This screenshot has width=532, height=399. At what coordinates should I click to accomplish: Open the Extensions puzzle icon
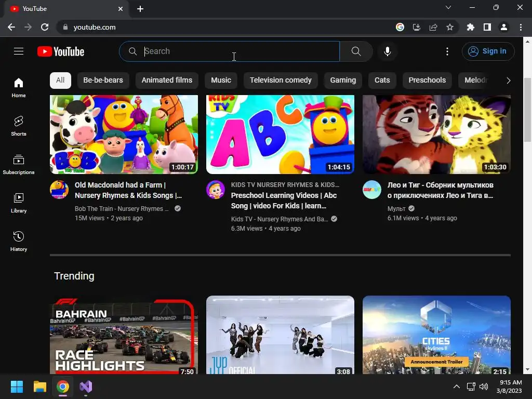[x=471, y=27]
